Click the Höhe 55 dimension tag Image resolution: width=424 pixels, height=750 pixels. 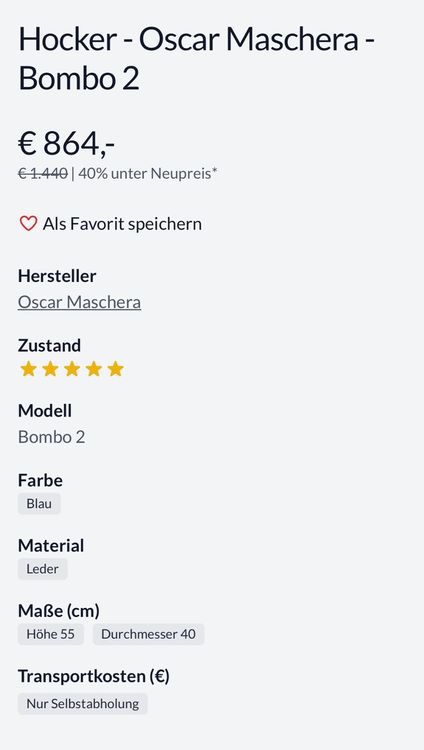coord(51,634)
